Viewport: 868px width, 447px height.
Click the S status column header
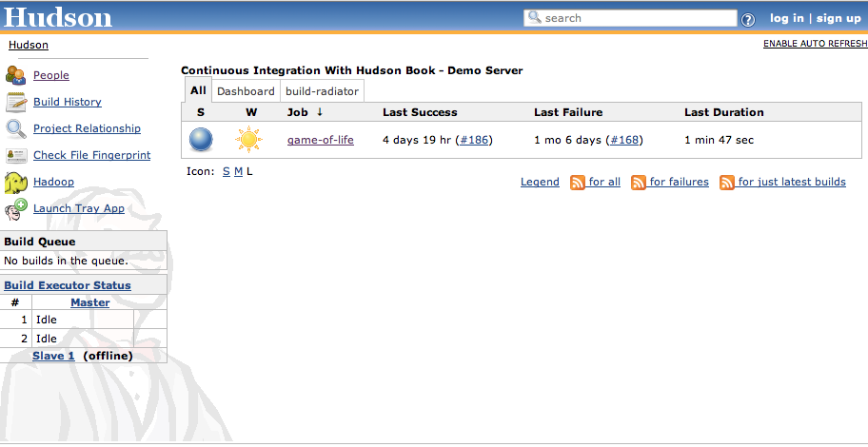click(x=201, y=112)
